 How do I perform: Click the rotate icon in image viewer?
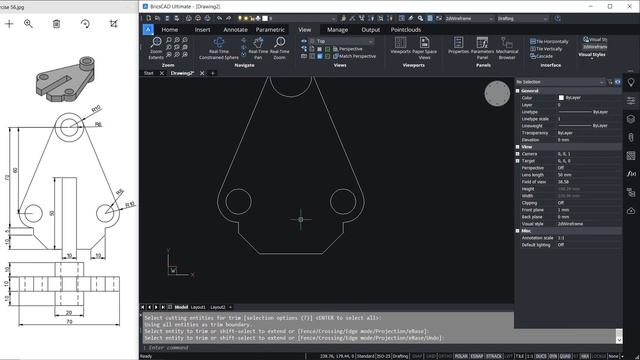[85, 24]
